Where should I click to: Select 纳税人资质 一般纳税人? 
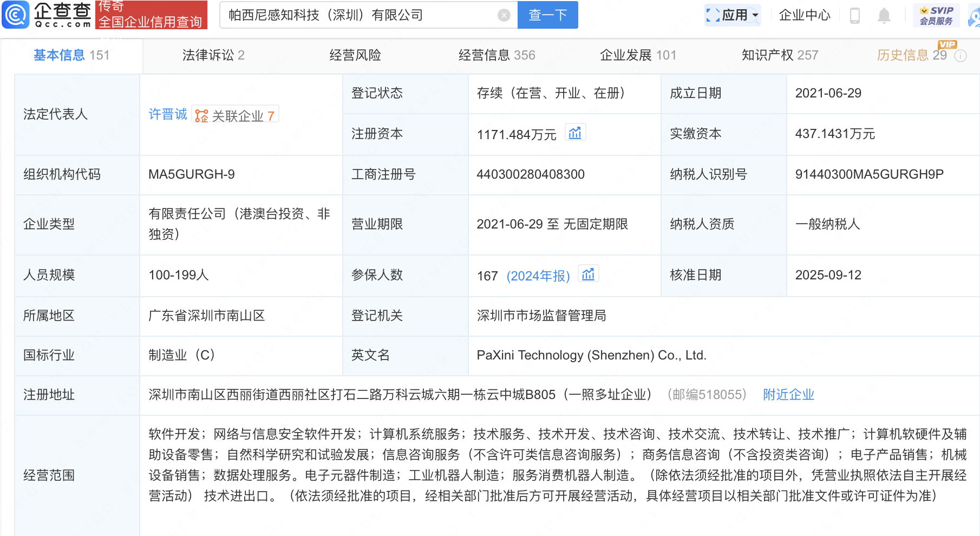827,224
